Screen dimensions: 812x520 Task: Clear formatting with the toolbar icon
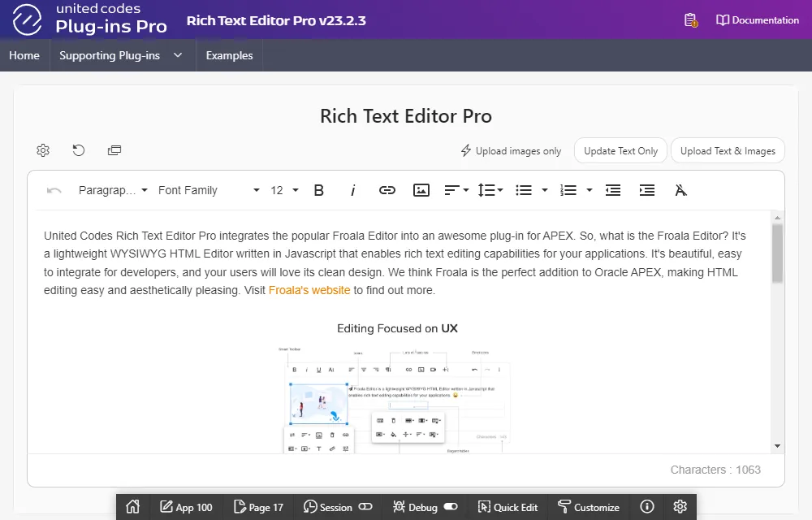click(681, 190)
